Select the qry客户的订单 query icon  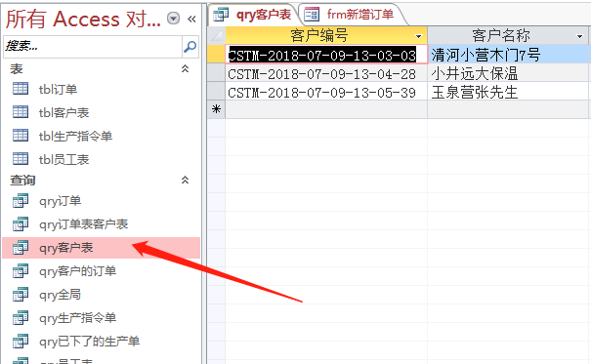(21, 271)
